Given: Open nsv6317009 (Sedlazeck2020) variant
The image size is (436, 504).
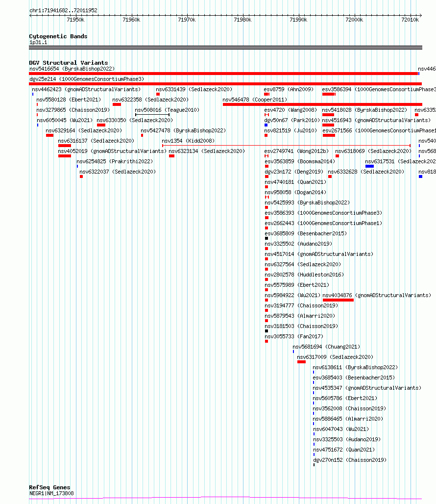Looking at the screenshot, I should [335, 357].
